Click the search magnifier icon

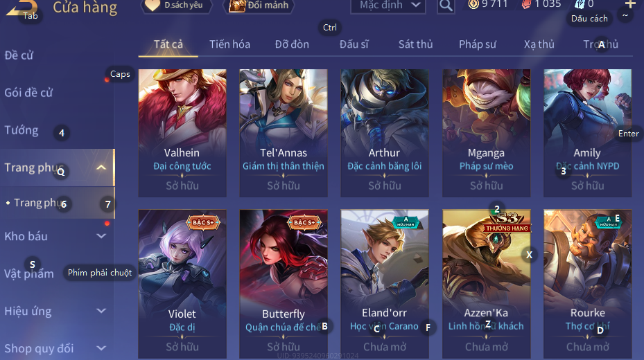coord(446,6)
